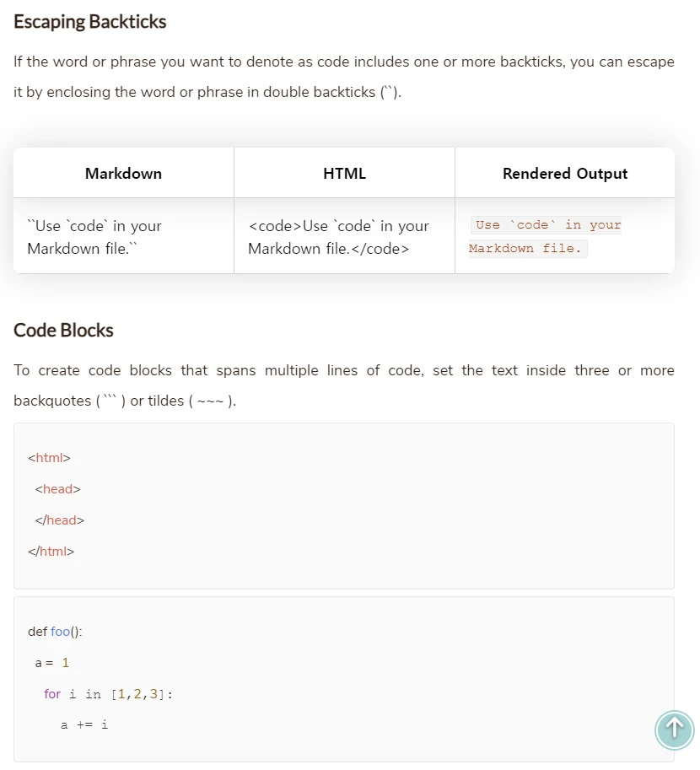Viewport: 700px width, 770px height.
Task: Click the Escaping Backticks heading
Action: point(90,22)
